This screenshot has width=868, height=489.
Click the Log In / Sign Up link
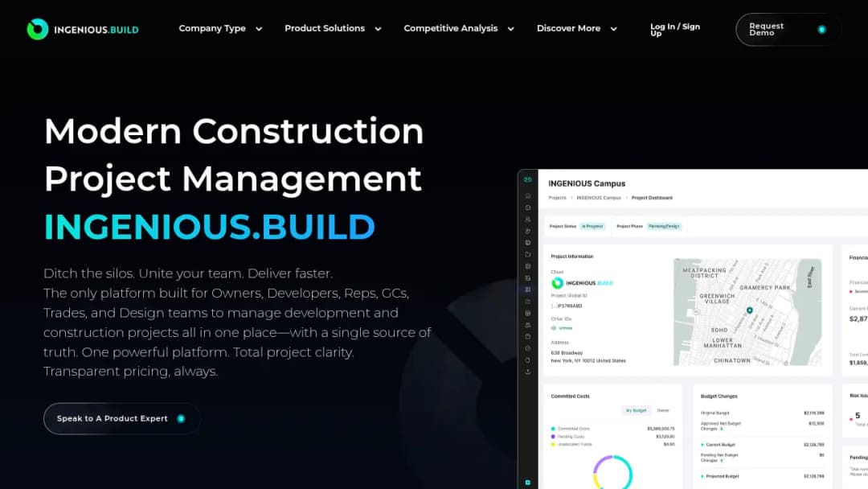point(675,30)
